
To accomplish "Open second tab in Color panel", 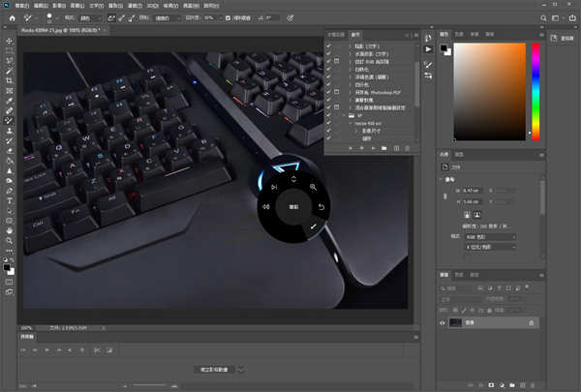I will point(459,34).
